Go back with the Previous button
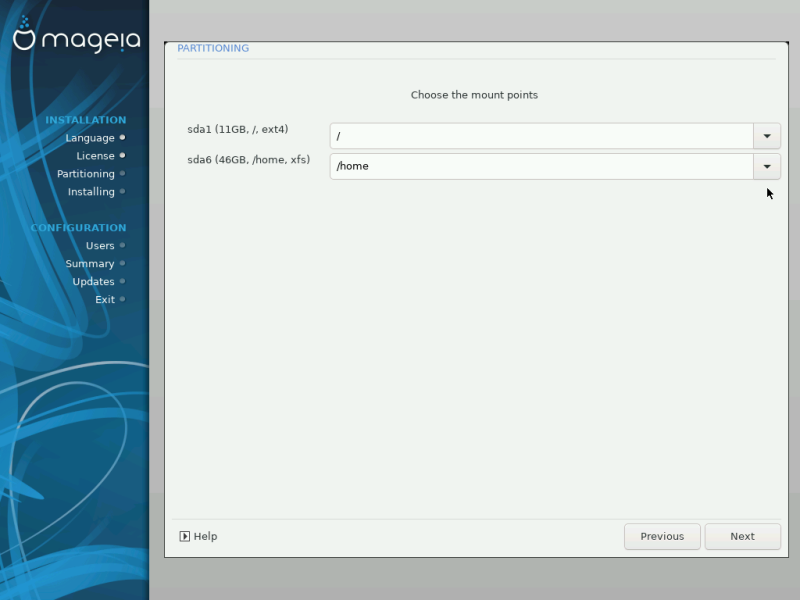 (x=662, y=536)
